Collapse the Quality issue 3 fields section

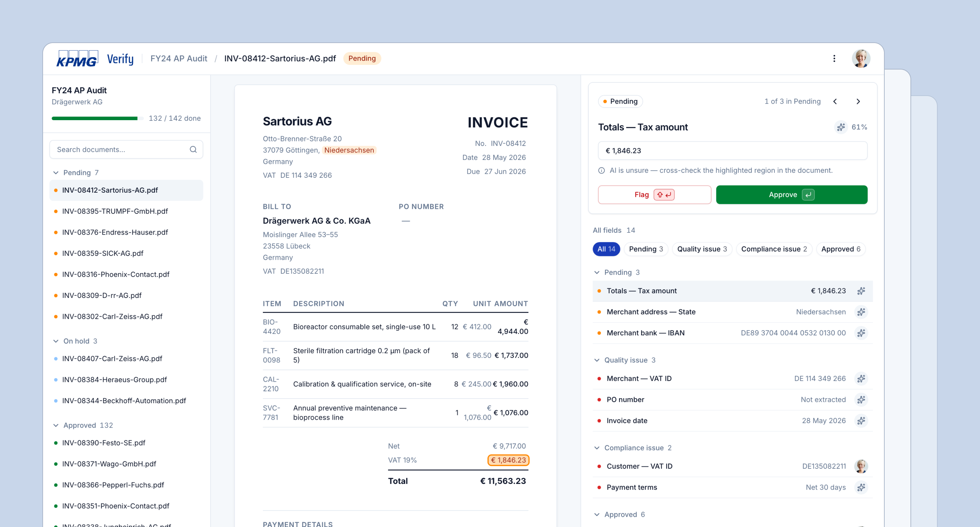(597, 360)
